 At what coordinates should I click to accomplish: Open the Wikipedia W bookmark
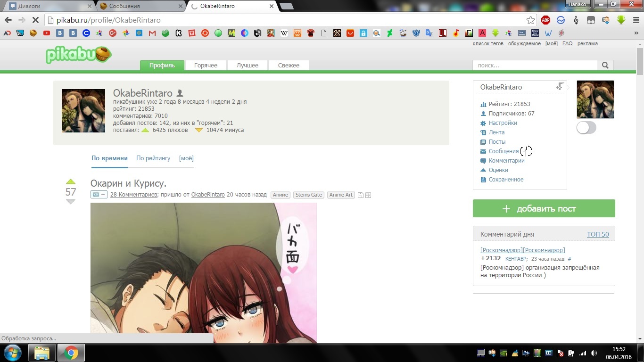284,33
